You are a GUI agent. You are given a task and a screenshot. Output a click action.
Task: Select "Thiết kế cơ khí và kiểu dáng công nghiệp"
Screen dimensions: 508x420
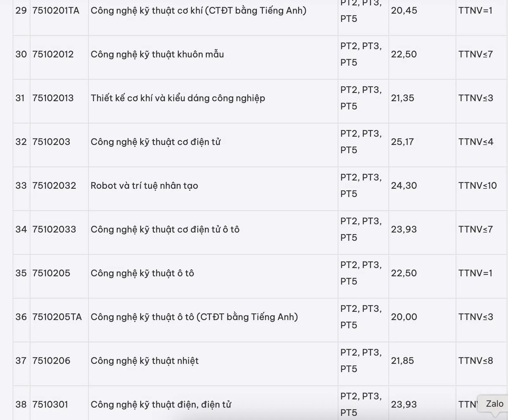(178, 98)
